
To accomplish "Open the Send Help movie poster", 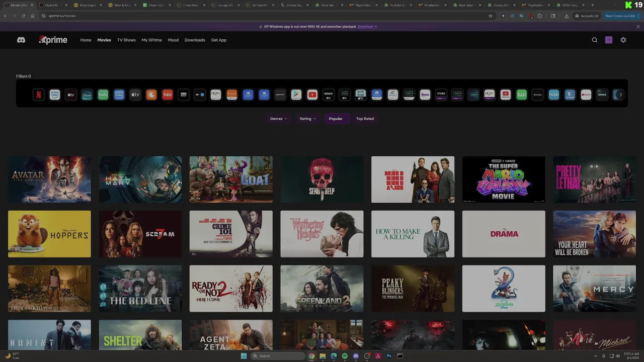I will pos(322,179).
